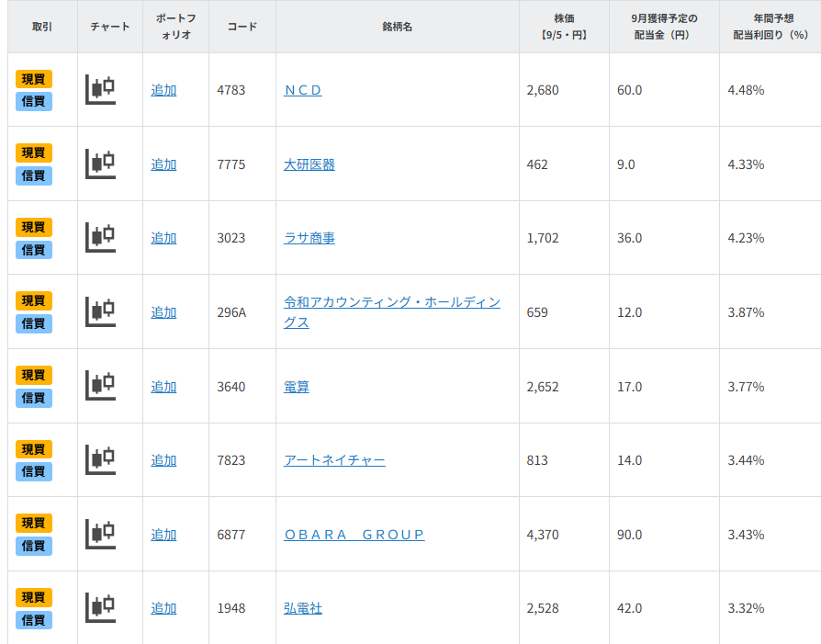821x644 pixels.
Task: Click 信買 button in アートネイチャー row
Action: point(33,471)
